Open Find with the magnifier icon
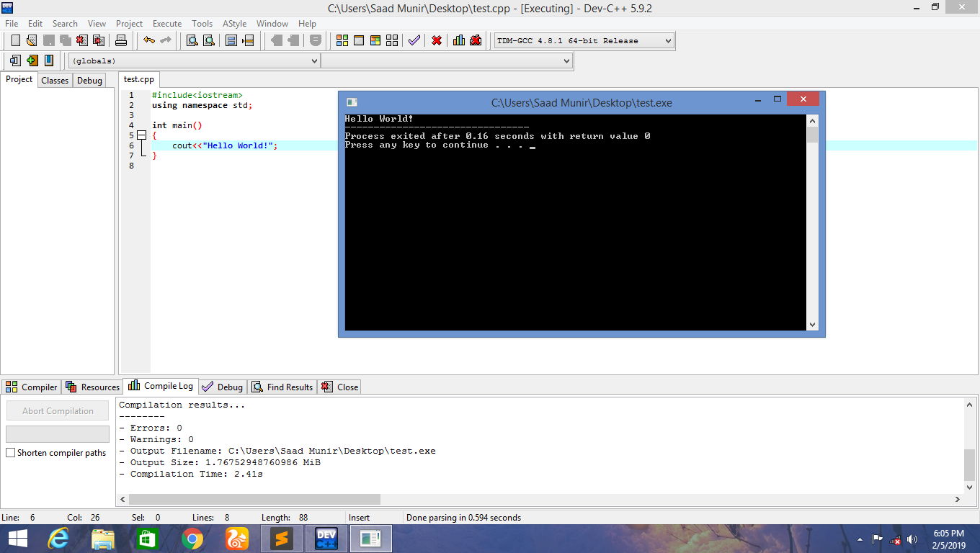The image size is (980, 553). tap(192, 40)
